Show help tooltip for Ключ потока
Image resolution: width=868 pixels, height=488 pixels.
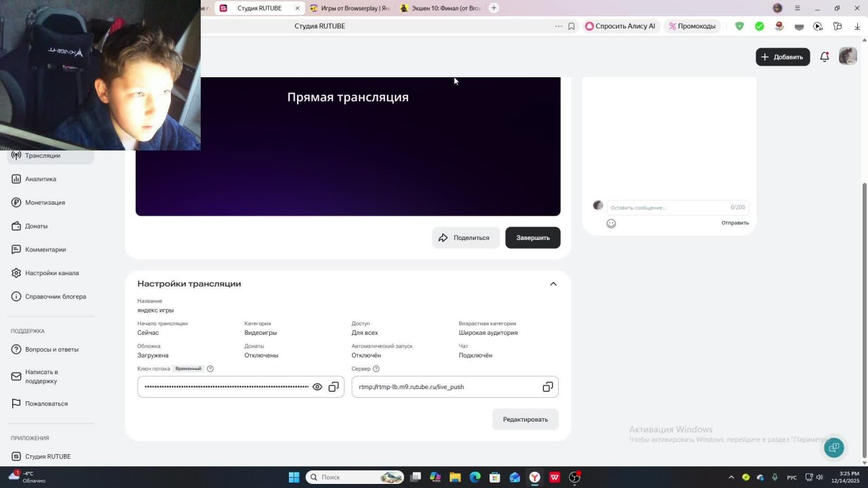210,369
